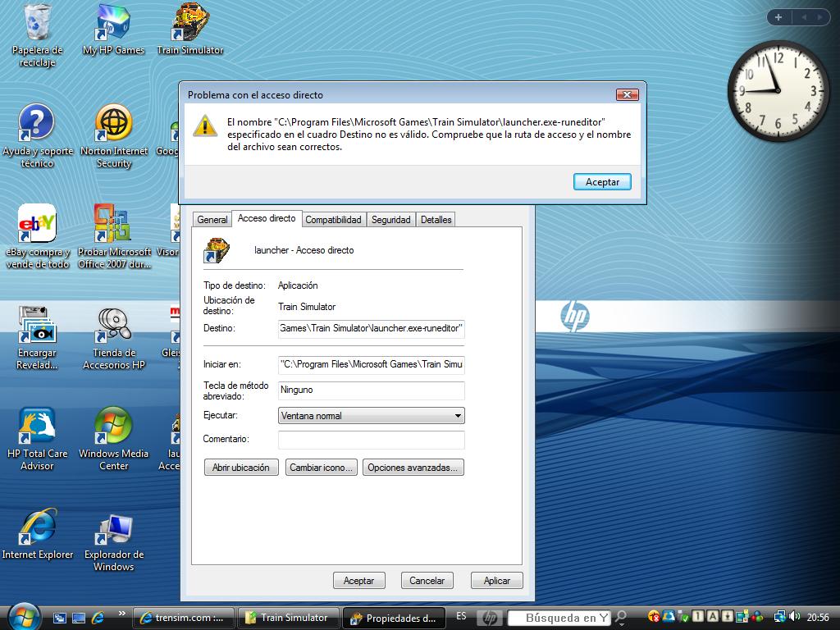
Task: Start Norton Internet Security
Action: [113, 123]
